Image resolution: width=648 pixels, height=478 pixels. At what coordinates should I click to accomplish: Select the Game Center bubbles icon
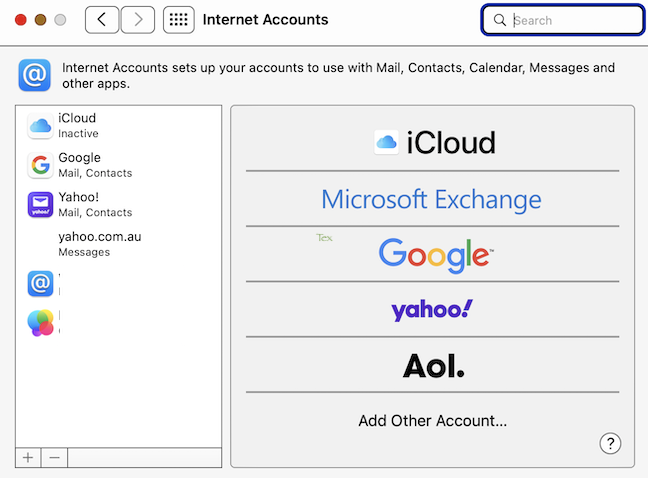(x=40, y=323)
